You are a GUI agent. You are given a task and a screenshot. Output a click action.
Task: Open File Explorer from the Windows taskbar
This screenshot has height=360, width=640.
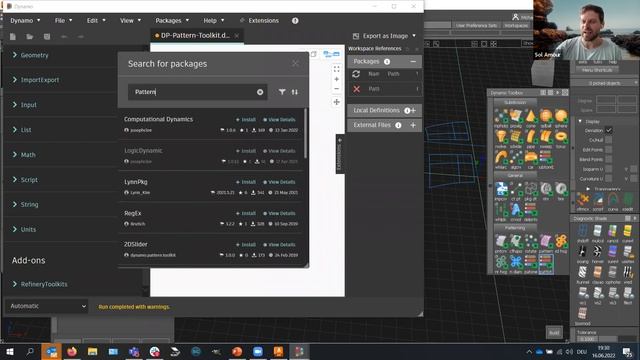coord(92,351)
